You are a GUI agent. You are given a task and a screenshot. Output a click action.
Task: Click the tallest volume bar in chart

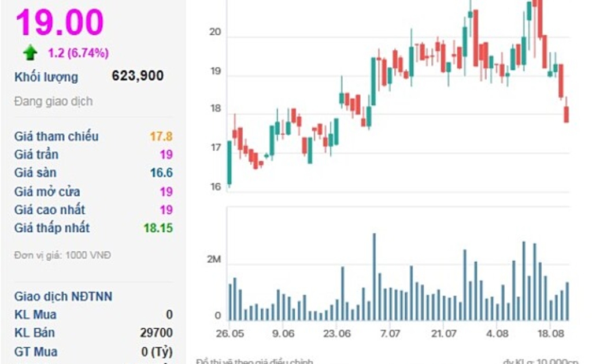click(374, 277)
